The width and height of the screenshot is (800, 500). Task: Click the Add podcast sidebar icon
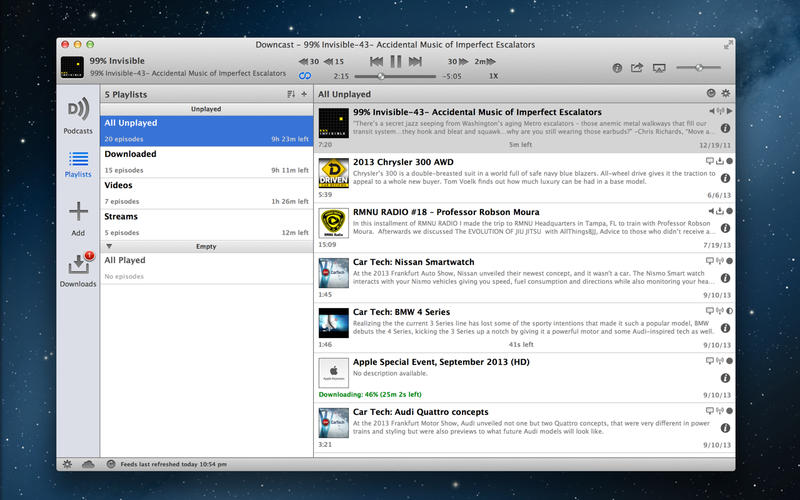point(78,218)
